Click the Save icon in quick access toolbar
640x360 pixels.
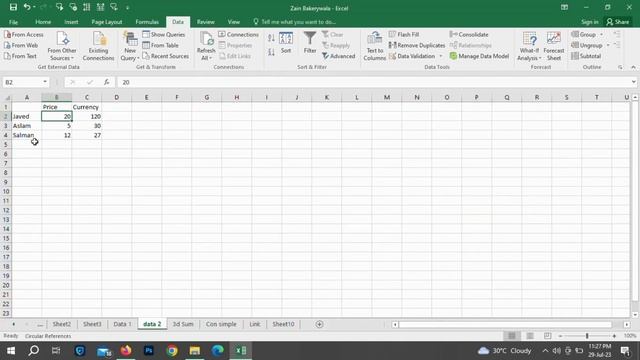[x=13, y=7]
